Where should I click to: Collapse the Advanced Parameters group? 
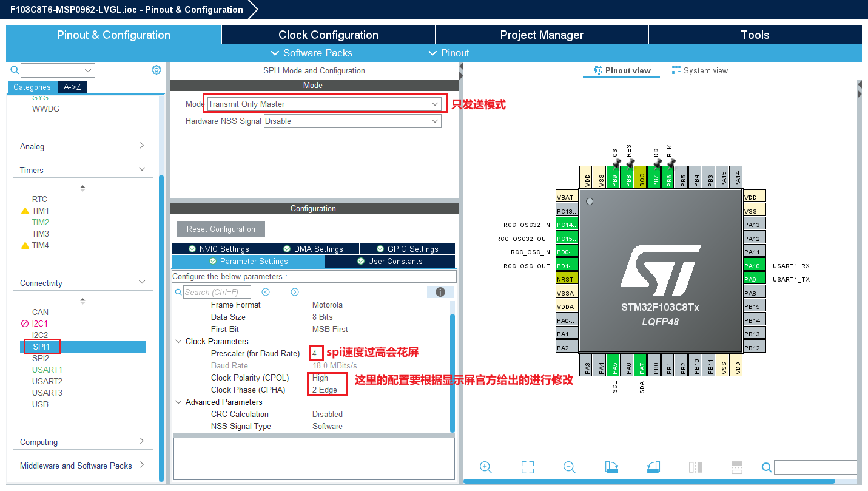(179, 402)
